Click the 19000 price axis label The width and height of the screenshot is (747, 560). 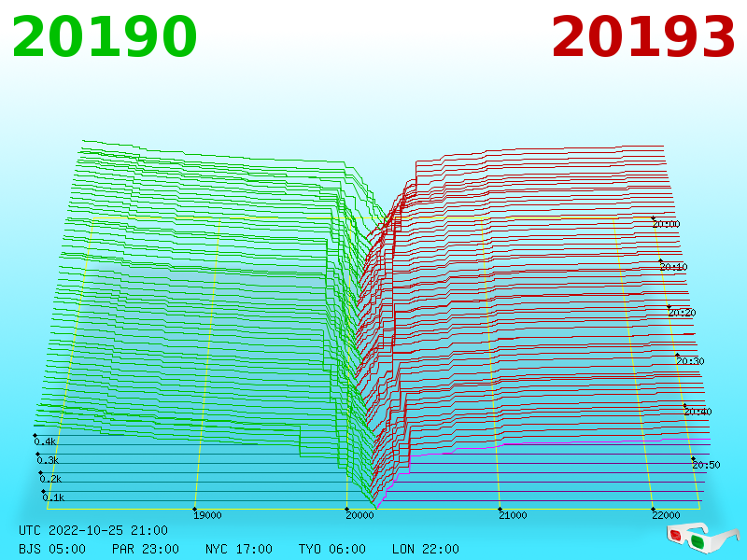pyautogui.click(x=207, y=515)
